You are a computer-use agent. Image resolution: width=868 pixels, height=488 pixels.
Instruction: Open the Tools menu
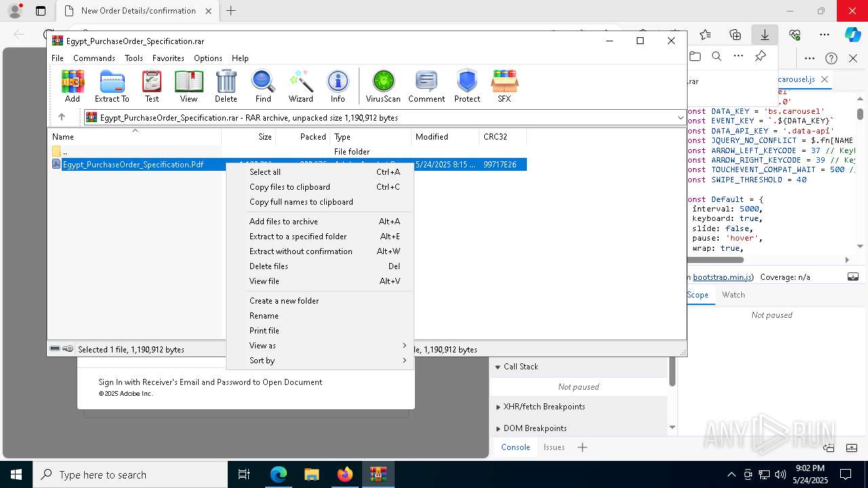point(134,58)
